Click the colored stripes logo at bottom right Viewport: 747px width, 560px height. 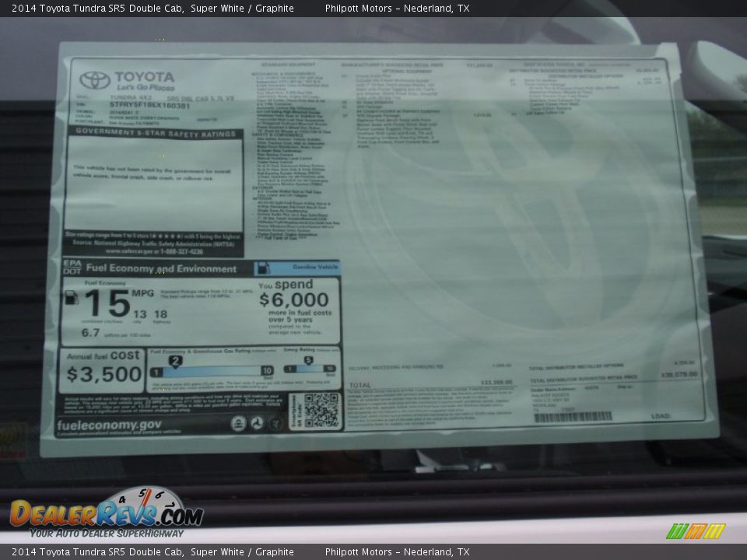695,531
